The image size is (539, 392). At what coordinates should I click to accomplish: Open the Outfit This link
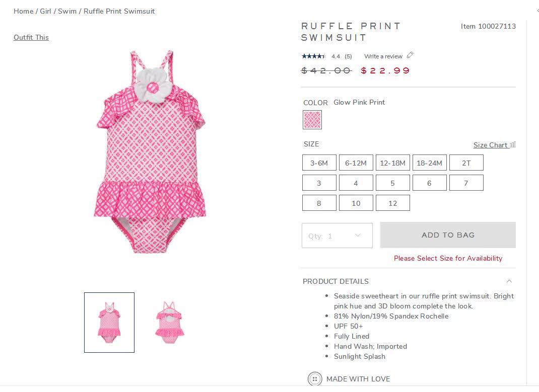point(31,37)
